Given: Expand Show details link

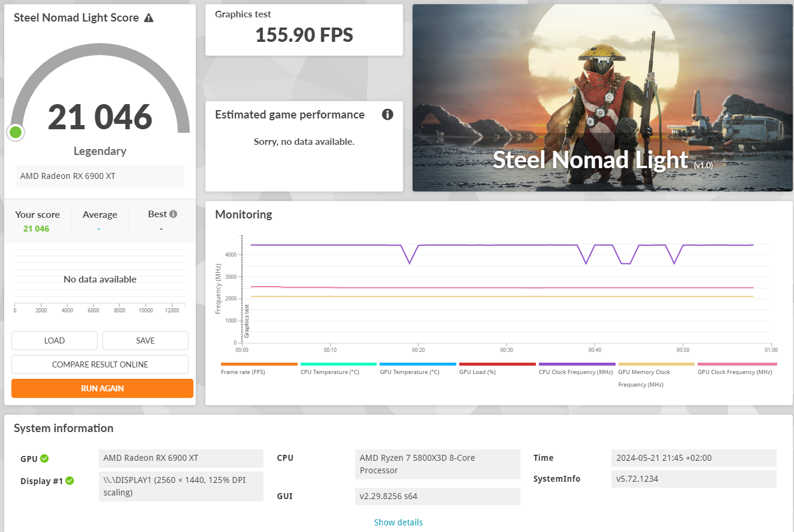Looking at the screenshot, I should point(398,522).
